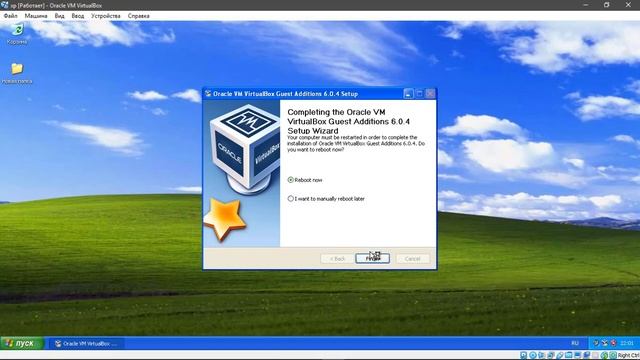Image resolution: width=640 pixels, height=360 pixels.
Task: Open the Устройства menu
Action: 106,16
